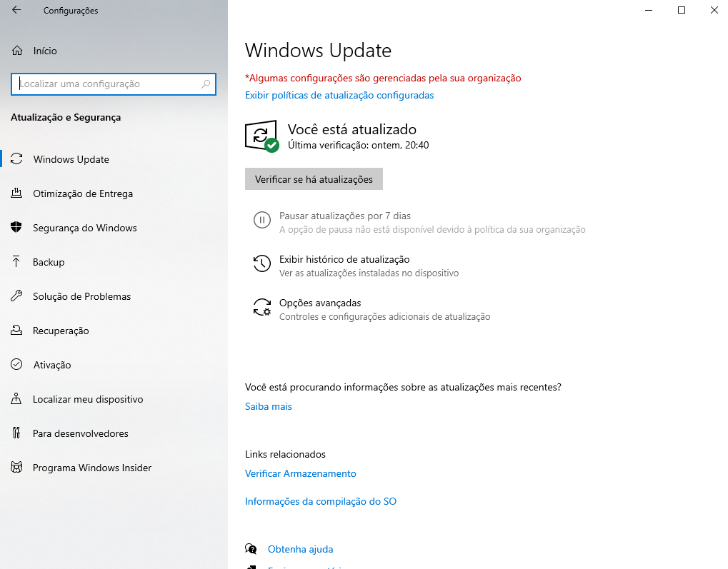Click the update history clock icon
The width and height of the screenshot is (728, 569).
point(262,263)
